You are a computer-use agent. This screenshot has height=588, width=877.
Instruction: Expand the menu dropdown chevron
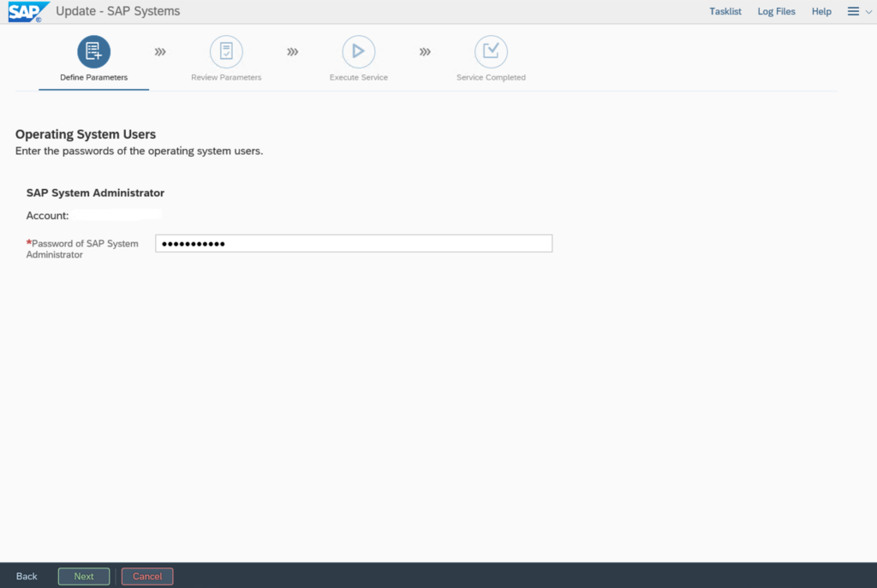[x=868, y=12]
